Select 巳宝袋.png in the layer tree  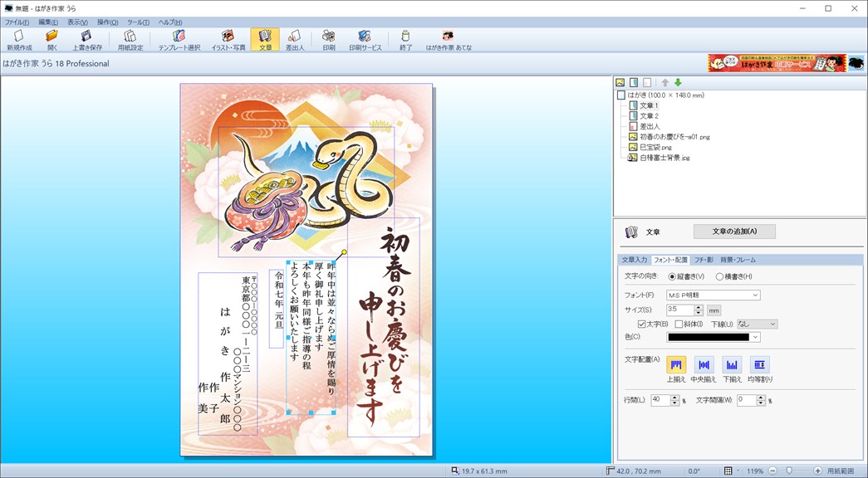coord(656,148)
